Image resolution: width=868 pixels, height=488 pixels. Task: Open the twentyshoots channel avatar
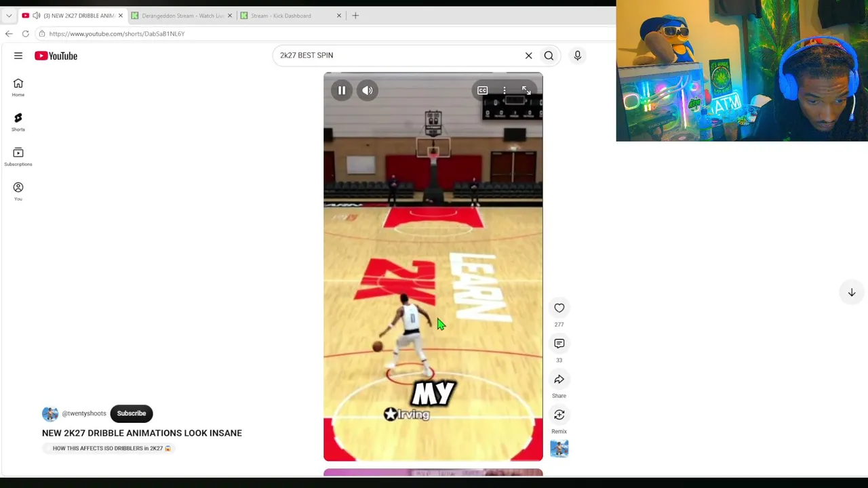(x=50, y=413)
